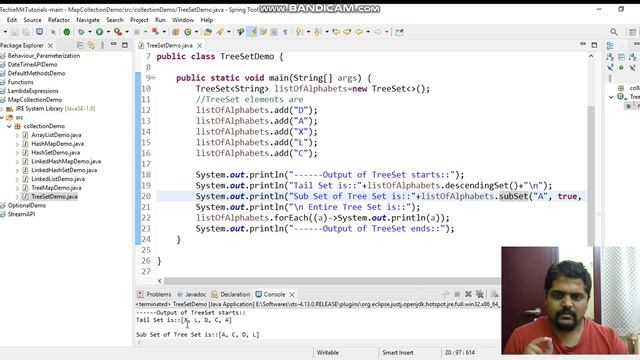
Task: Toggle Block Selection Mode icon
Action: click(x=274, y=32)
